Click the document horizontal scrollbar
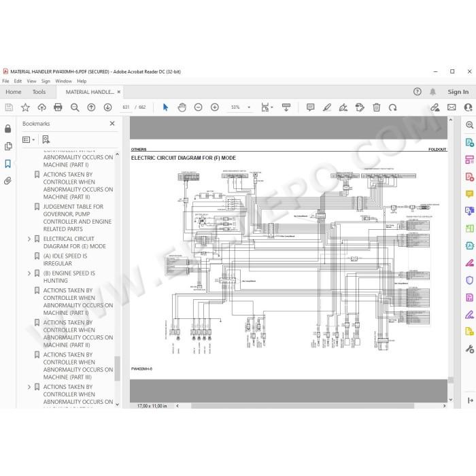476x476 pixels. click(x=303, y=406)
